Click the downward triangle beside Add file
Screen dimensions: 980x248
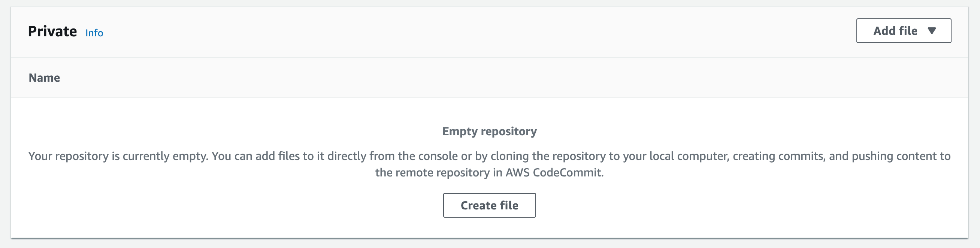[x=931, y=31]
